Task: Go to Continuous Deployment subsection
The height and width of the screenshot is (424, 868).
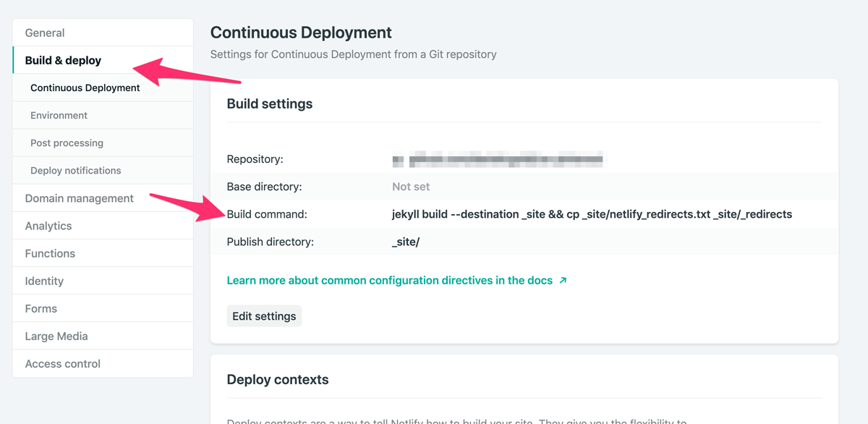Action: 85,88
